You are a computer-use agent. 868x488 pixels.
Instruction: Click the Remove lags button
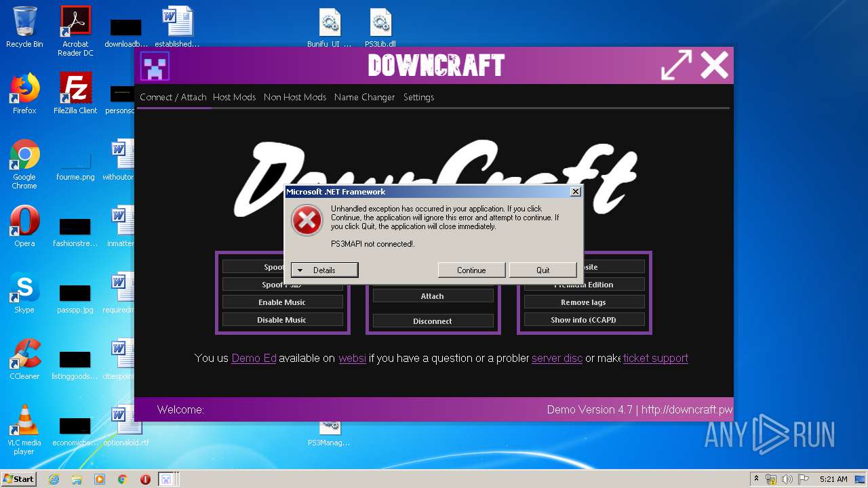pyautogui.click(x=584, y=302)
